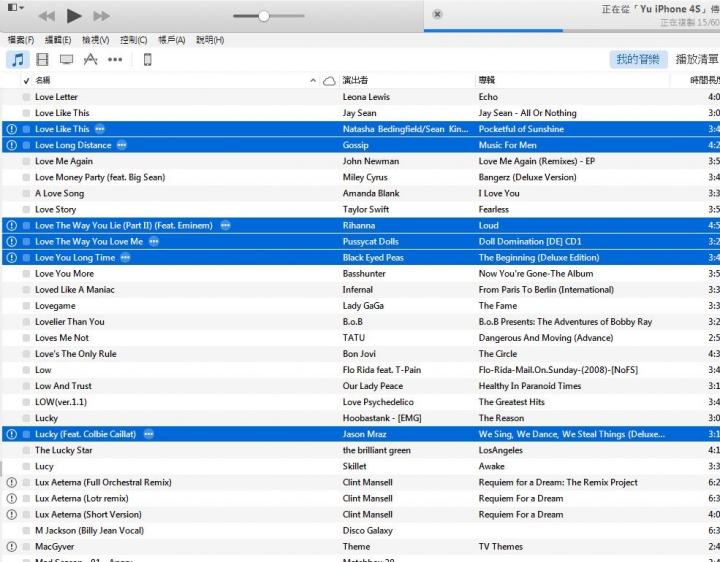Click warning icon beside Lux Aeterna (Lotr remix)
Viewport: 720px width, 562px height.
[x=12, y=499]
